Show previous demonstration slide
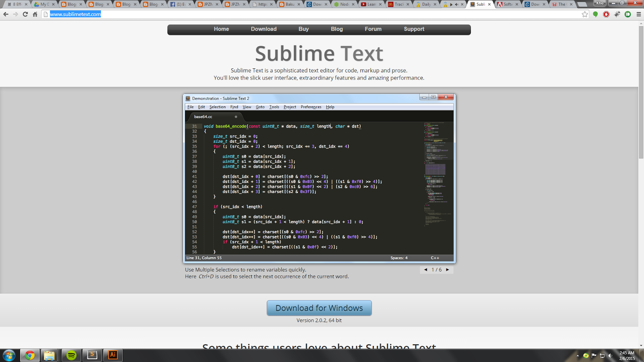644x362 pixels. pos(425,270)
